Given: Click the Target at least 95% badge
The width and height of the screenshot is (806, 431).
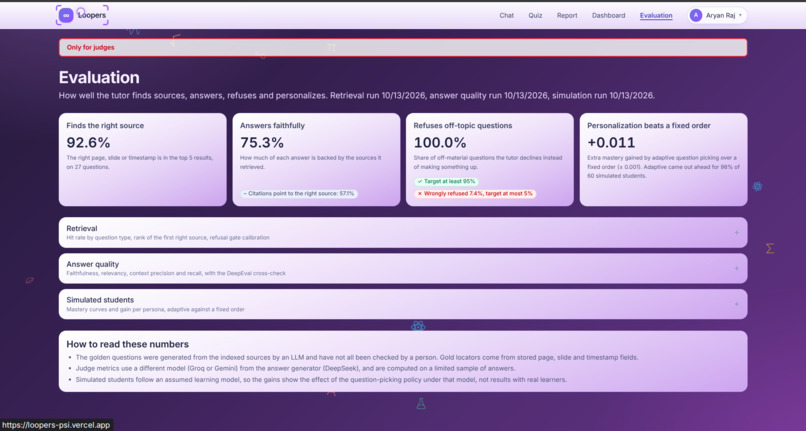Looking at the screenshot, I should (x=446, y=182).
